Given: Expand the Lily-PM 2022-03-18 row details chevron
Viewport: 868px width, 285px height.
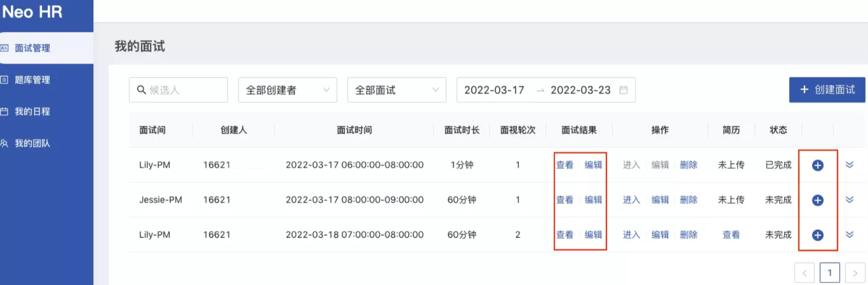Looking at the screenshot, I should click(849, 235).
